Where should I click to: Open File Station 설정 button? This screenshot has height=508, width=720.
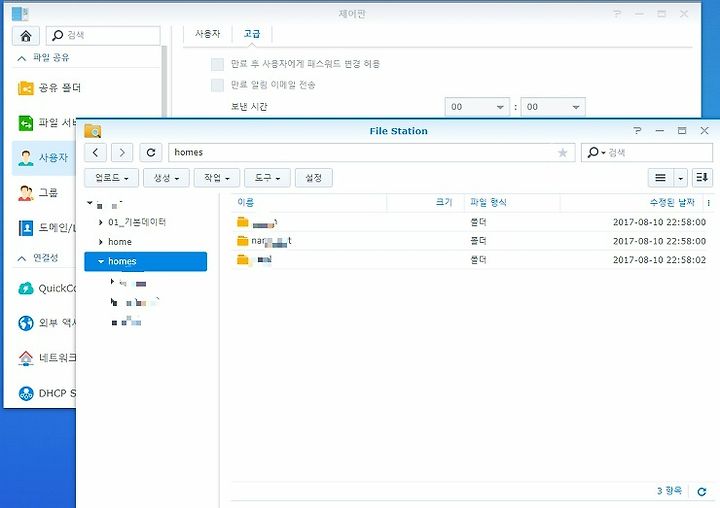[x=314, y=178]
